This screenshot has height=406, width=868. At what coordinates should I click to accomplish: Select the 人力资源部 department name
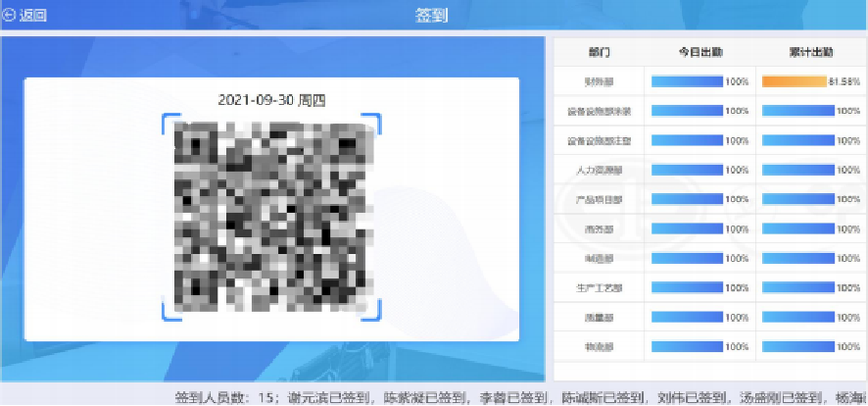(x=599, y=170)
